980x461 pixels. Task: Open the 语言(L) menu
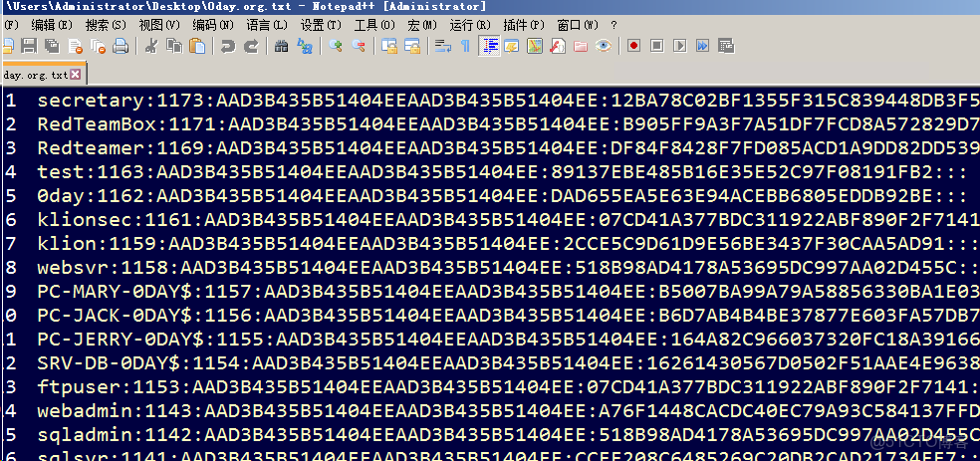[x=267, y=25]
